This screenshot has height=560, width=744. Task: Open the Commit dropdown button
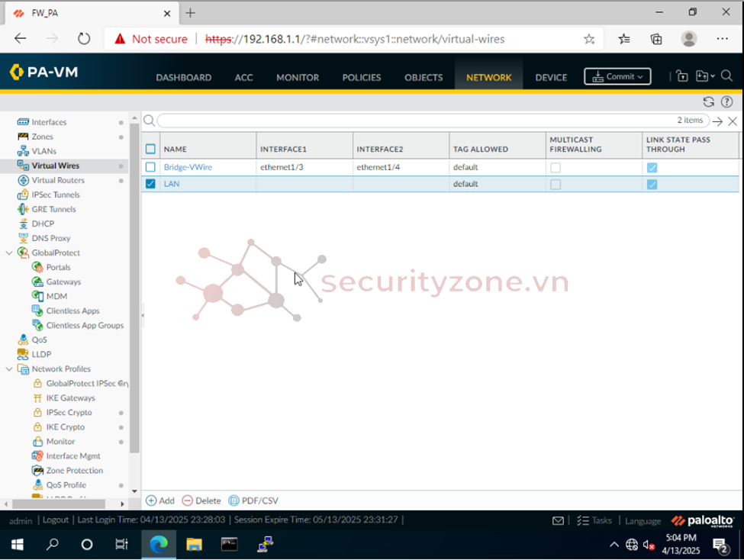coord(617,76)
